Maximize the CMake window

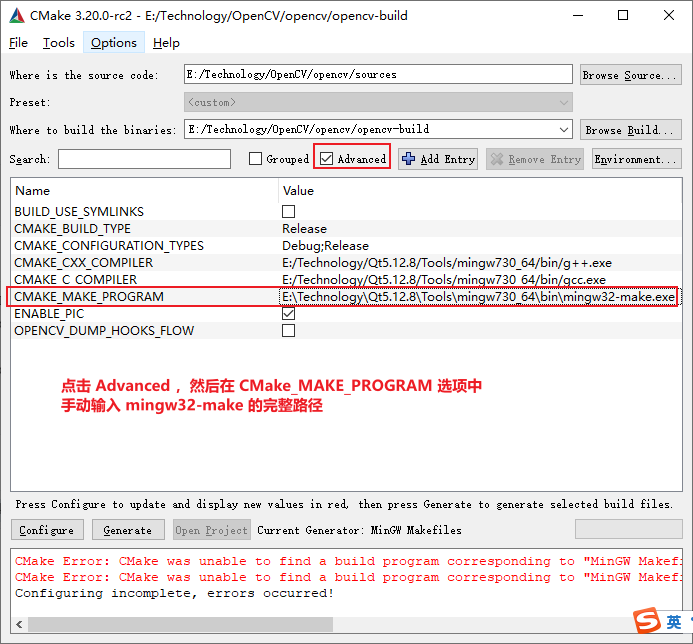[x=623, y=15]
